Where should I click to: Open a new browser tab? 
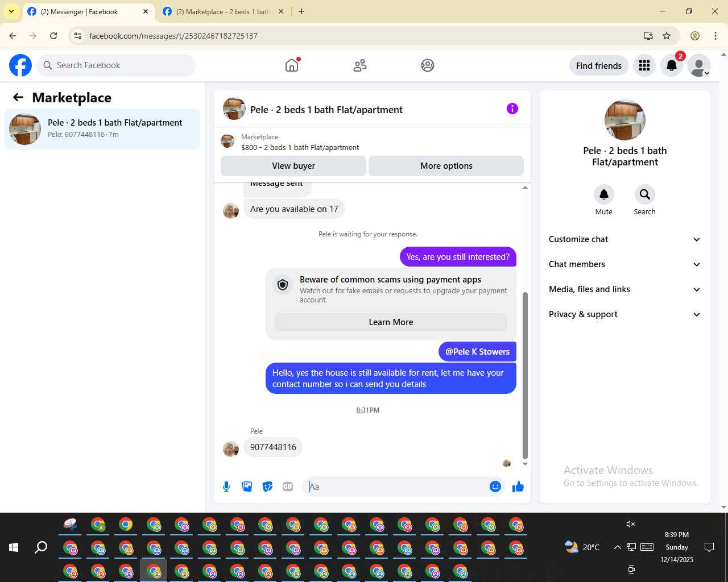[301, 11]
